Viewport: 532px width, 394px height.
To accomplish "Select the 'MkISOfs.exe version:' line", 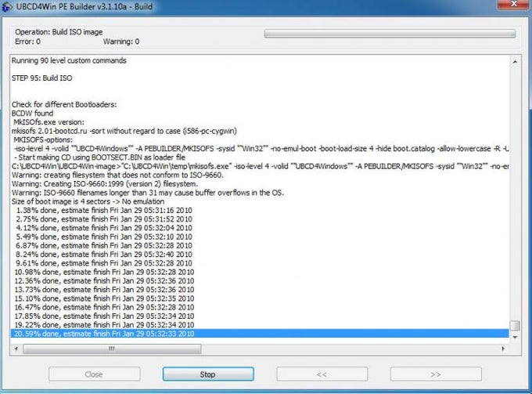I will [260, 121].
